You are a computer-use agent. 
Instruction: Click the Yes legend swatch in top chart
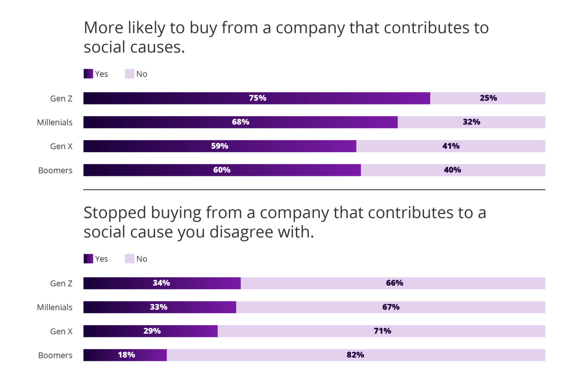pos(88,74)
